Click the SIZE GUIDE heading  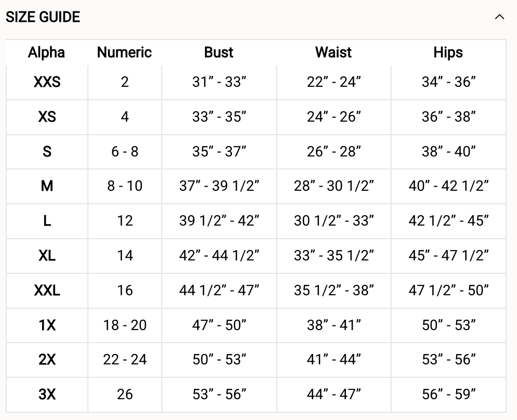[43, 17]
